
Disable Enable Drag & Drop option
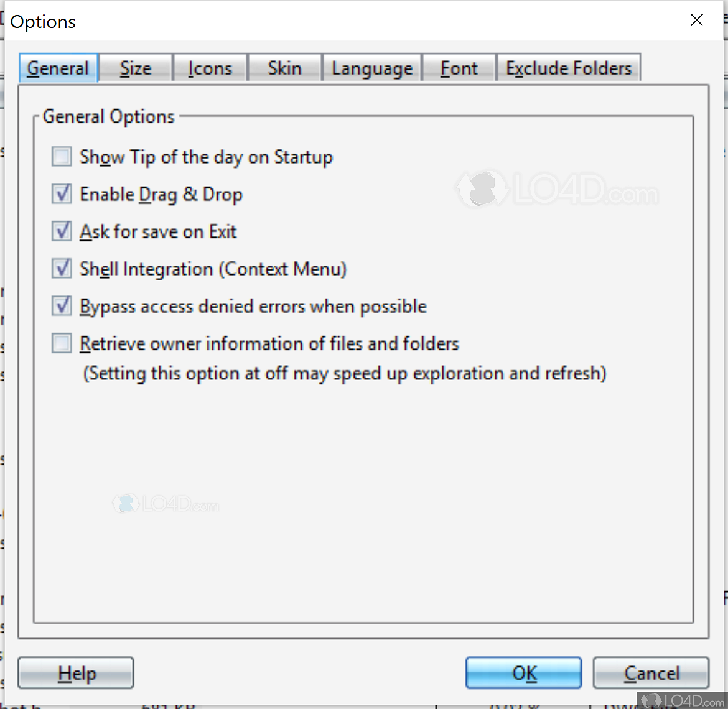pyautogui.click(x=61, y=194)
